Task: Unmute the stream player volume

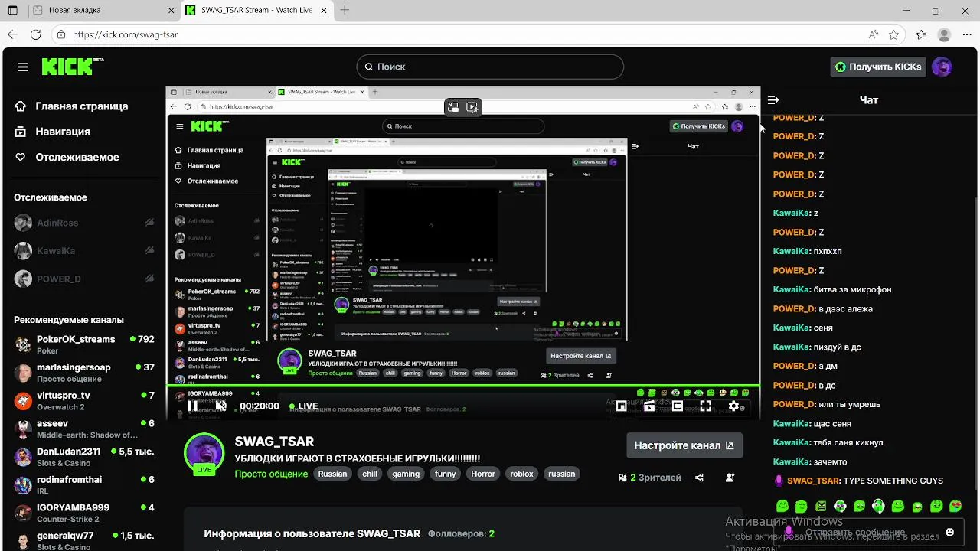Action: pos(220,406)
